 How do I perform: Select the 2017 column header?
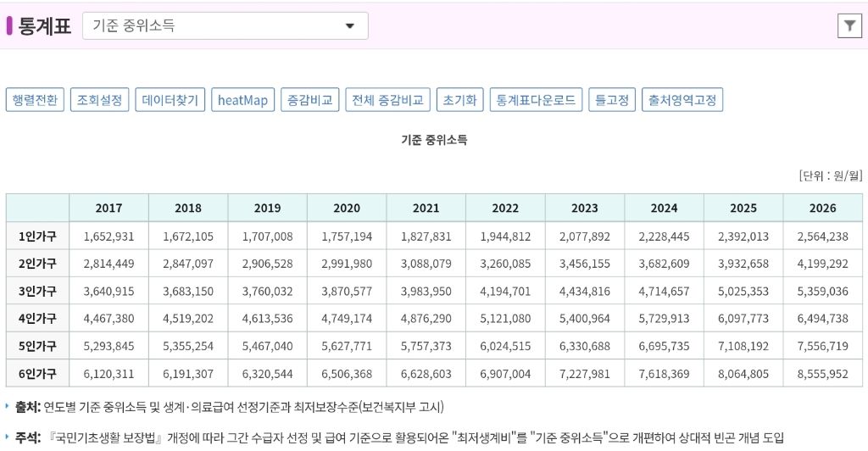[108, 208]
